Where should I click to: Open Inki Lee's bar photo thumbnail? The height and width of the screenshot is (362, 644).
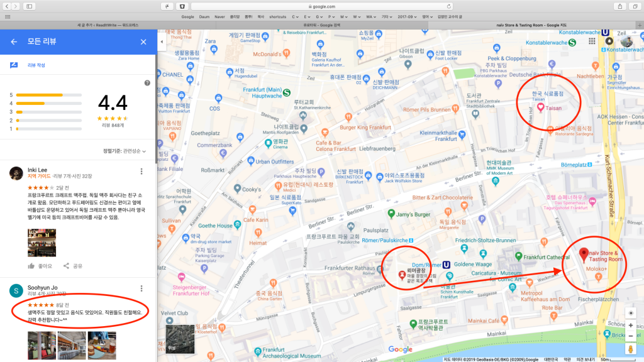(42, 243)
